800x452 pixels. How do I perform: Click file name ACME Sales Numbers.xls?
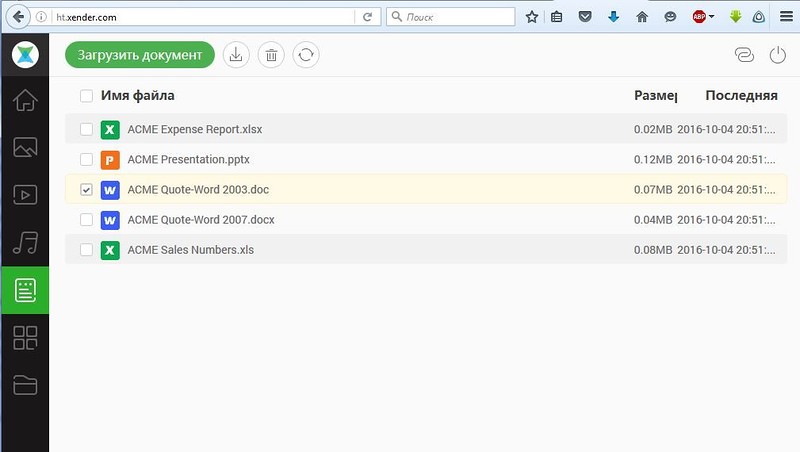(x=191, y=250)
